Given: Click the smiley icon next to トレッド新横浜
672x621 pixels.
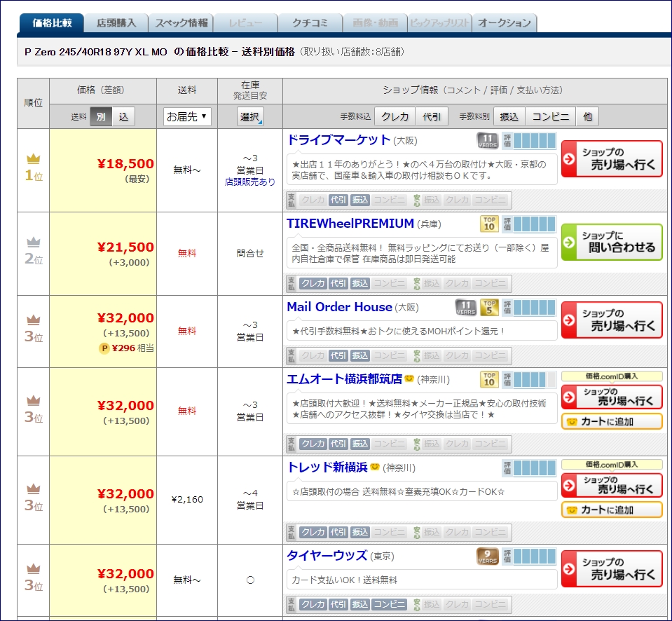Looking at the screenshot, I should (375, 467).
